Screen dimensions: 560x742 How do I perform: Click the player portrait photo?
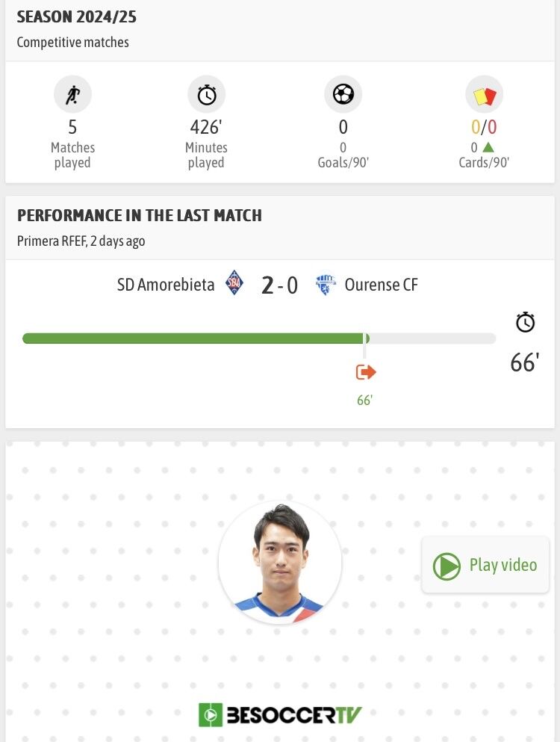coord(280,562)
